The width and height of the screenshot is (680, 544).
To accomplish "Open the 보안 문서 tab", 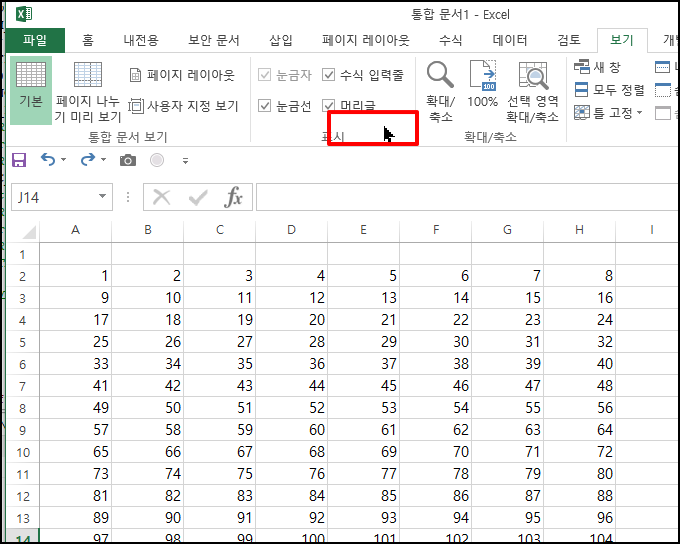I will [213, 40].
